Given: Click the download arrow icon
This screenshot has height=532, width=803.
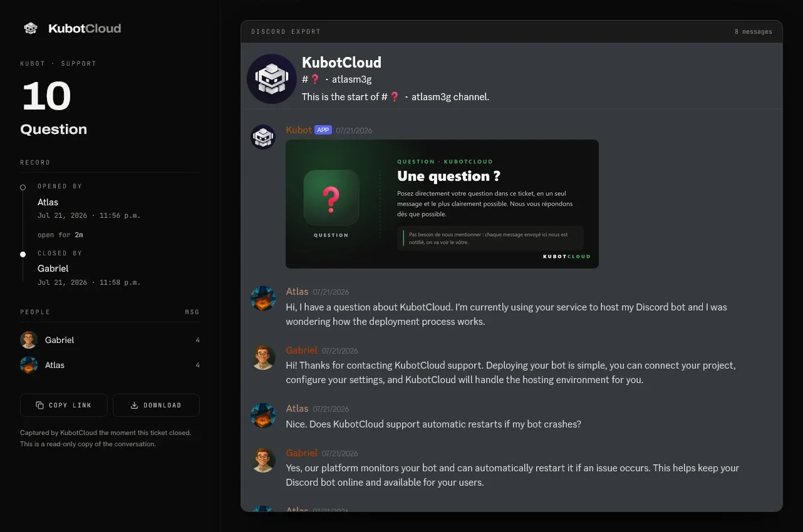Looking at the screenshot, I should pos(134,405).
